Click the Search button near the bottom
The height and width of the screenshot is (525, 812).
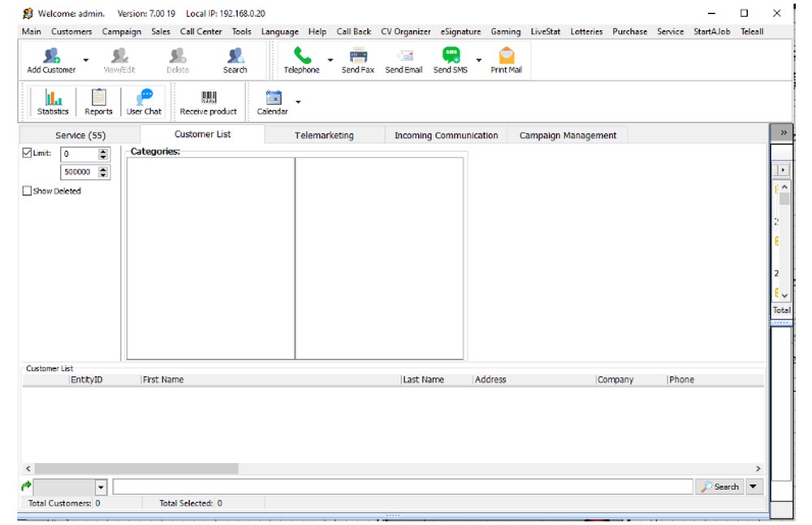pyautogui.click(x=719, y=486)
